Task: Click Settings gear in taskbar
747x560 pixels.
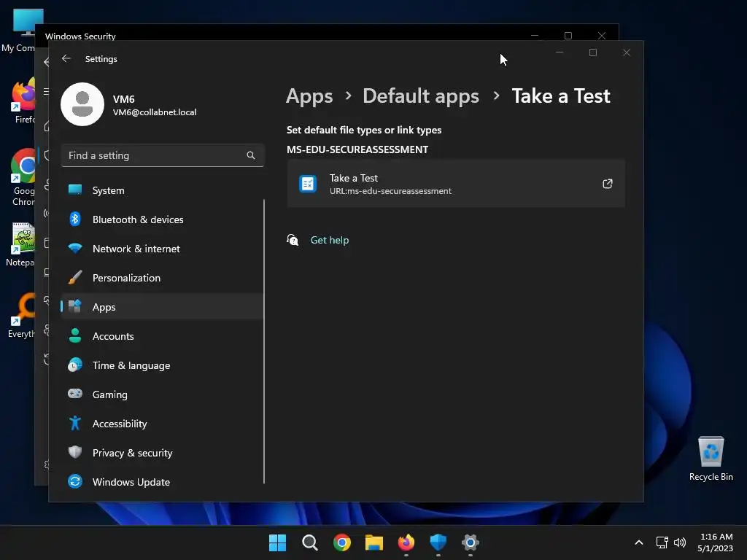Action: coord(471,542)
